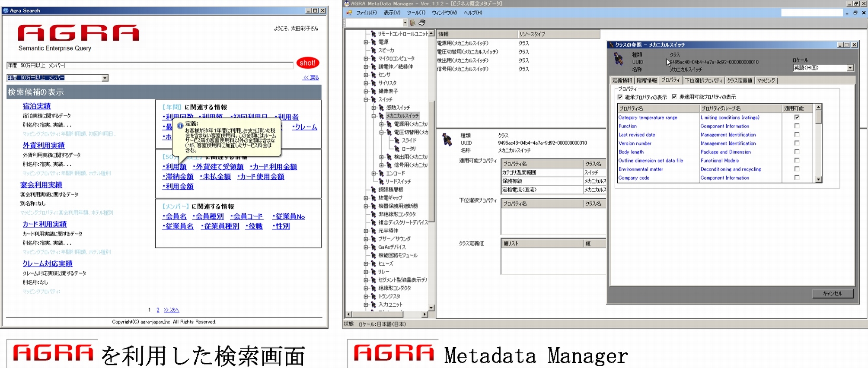Click the class icon beside リードスイッチ node
Viewport: 868px width, 368px height.
click(x=381, y=181)
